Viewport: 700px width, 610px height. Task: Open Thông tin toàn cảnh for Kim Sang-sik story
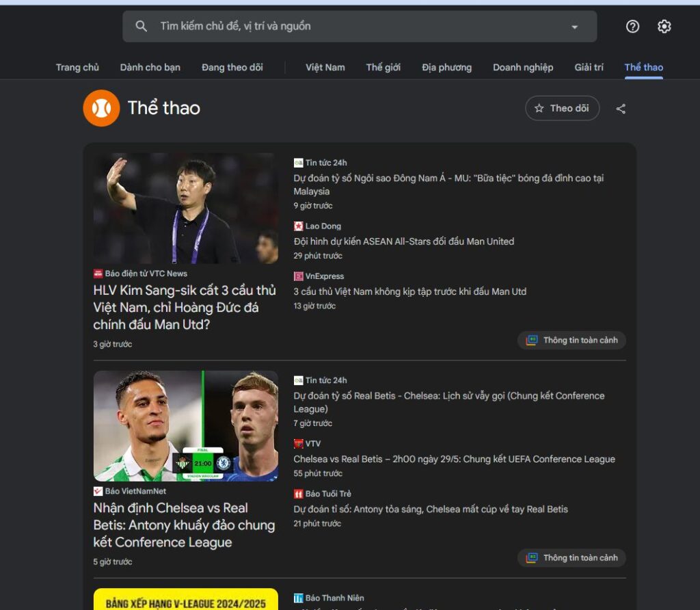(571, 341)
